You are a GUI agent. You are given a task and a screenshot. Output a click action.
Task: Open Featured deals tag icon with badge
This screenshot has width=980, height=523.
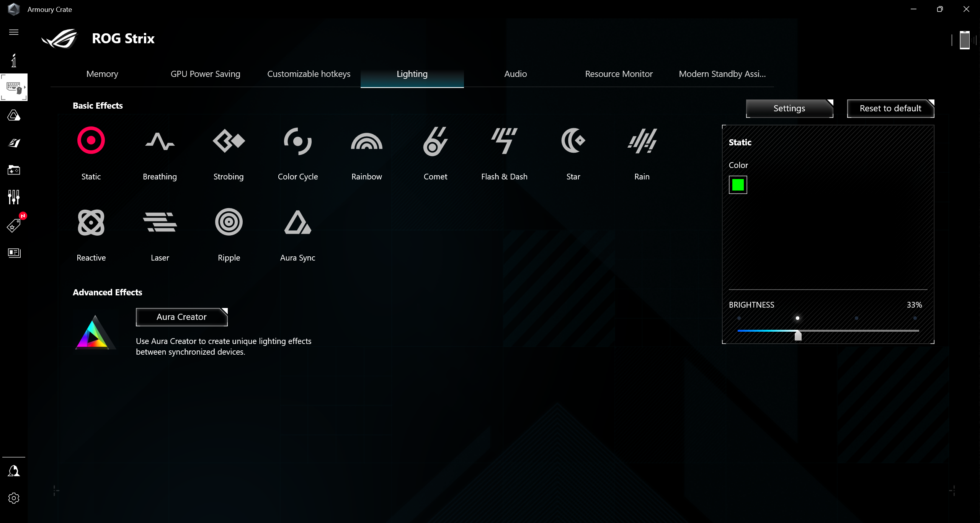(14, 225)
